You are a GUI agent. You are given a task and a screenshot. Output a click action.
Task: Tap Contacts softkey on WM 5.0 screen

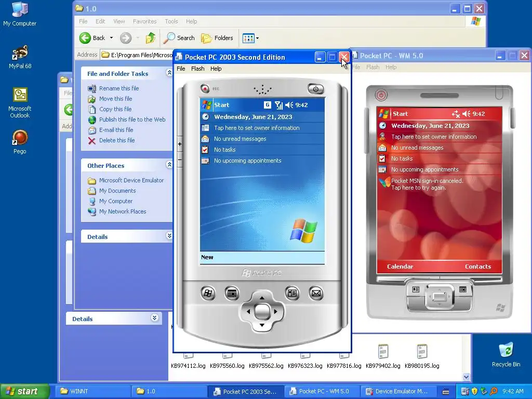click(x=478, y=267)
